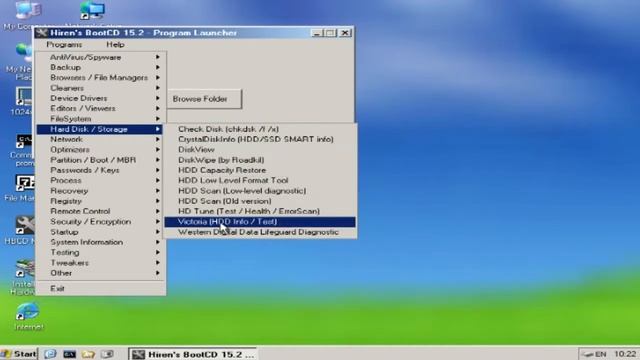
Task: Select Hiren's BootCD 15.2 taskbar button
Action: pos(193,354)
